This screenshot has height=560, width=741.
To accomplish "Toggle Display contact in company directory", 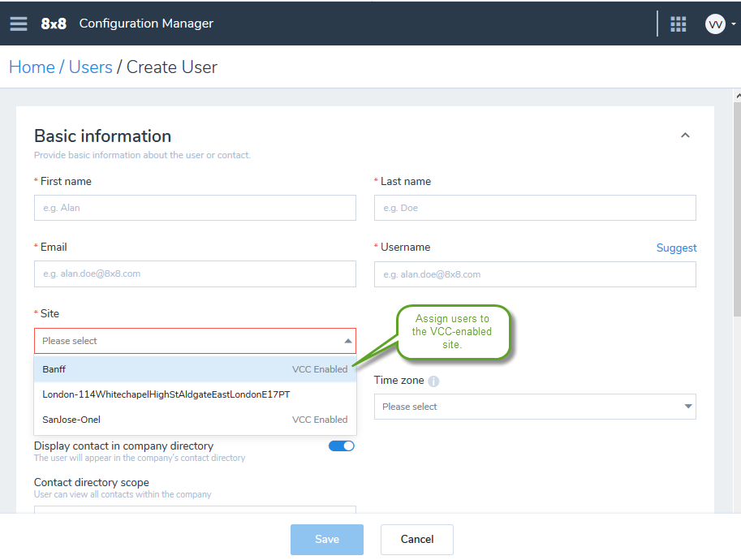I will (x=341, y=446).
